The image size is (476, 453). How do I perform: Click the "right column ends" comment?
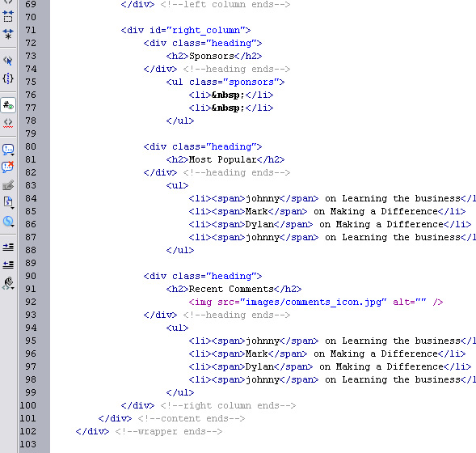tap(228, 406)
